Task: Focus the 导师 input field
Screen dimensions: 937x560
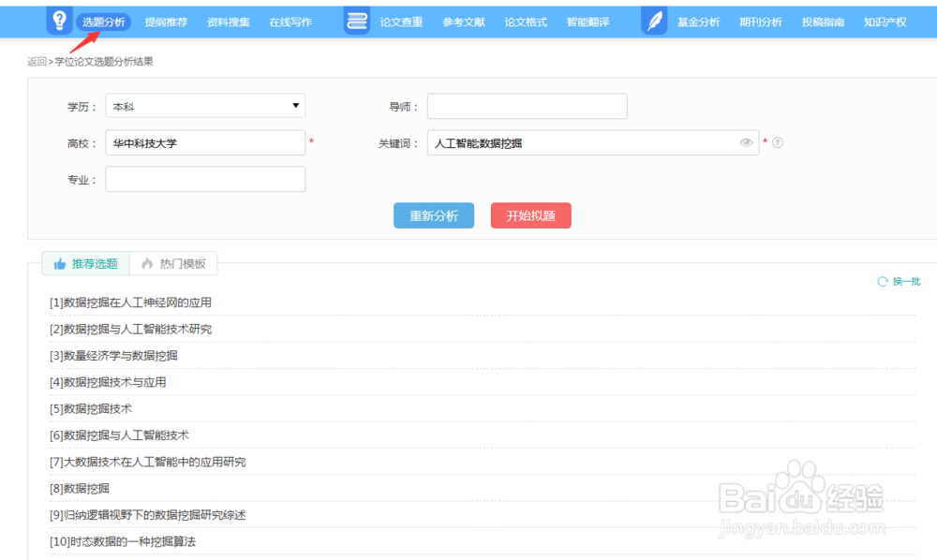Action: [x=527, y=106]
